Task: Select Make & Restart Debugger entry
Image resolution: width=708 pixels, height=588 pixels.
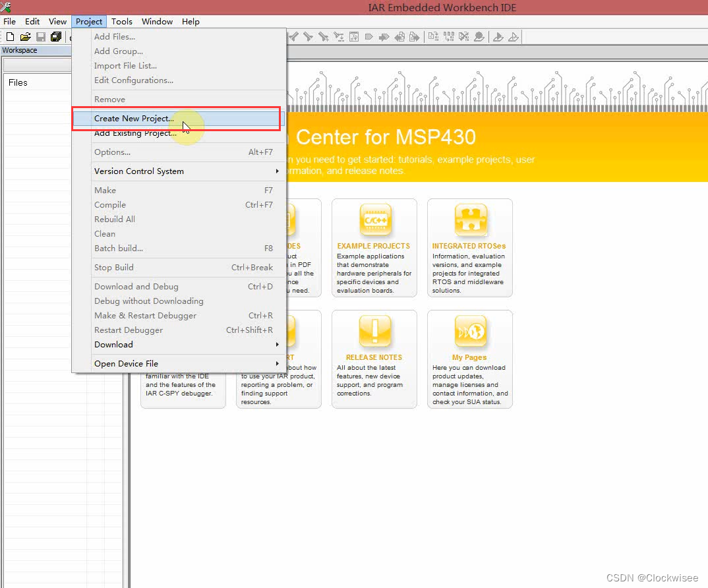Action: click(179, 315)
